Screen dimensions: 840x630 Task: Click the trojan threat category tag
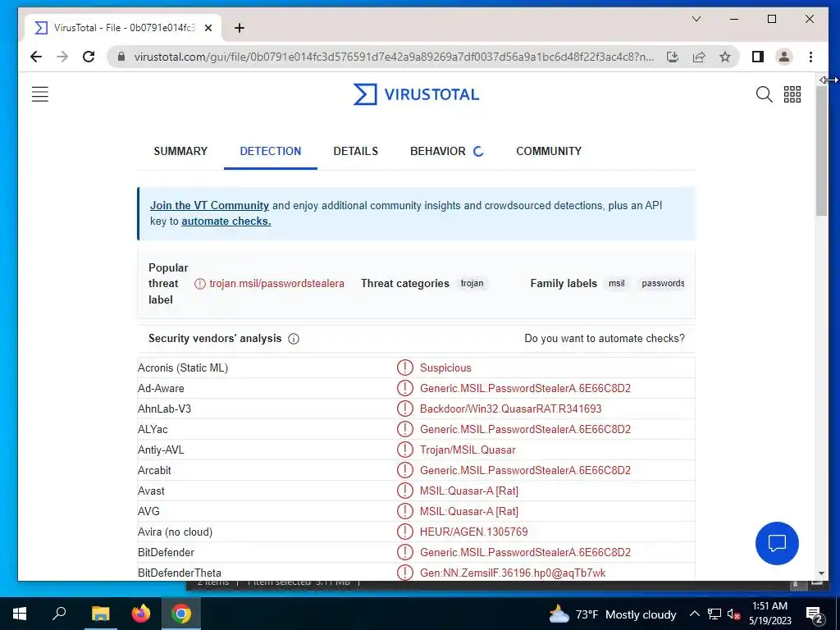[472, 283]
